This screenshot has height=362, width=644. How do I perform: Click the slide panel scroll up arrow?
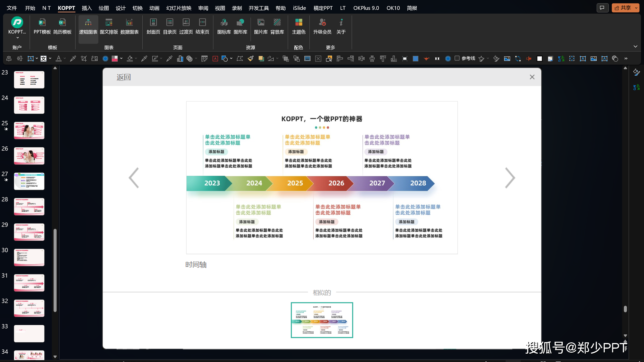55,68
